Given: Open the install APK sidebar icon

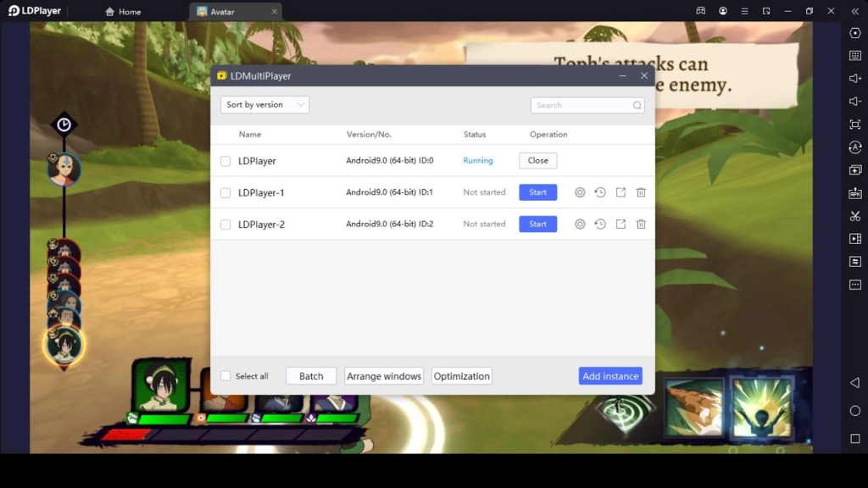Looking at the screenshot, I should (x=854, y=193).
